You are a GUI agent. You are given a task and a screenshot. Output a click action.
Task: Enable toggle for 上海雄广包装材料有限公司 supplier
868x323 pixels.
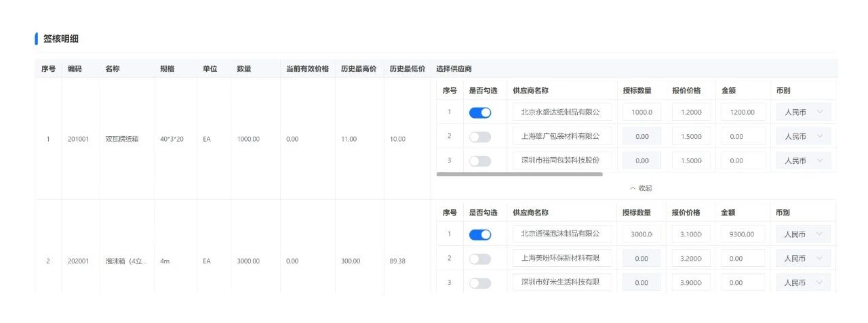[x=479, y=137]
